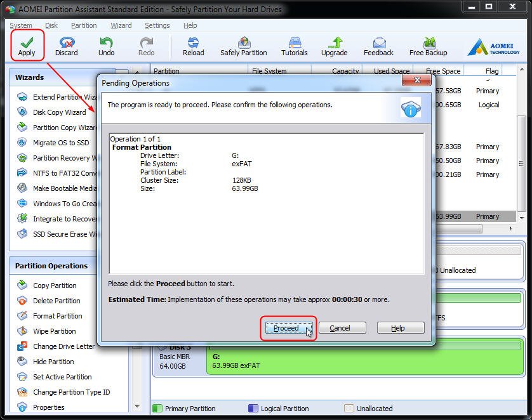Open NTFS to FAT32 Converter
The height and width of the screenshot is (420, 532).
pyautogui.click(x=57, y=173)
